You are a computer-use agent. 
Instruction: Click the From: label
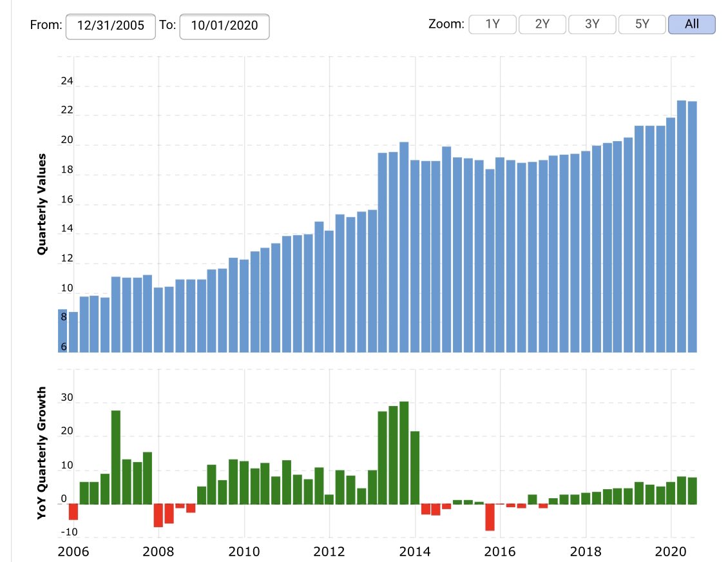point(46,24)
